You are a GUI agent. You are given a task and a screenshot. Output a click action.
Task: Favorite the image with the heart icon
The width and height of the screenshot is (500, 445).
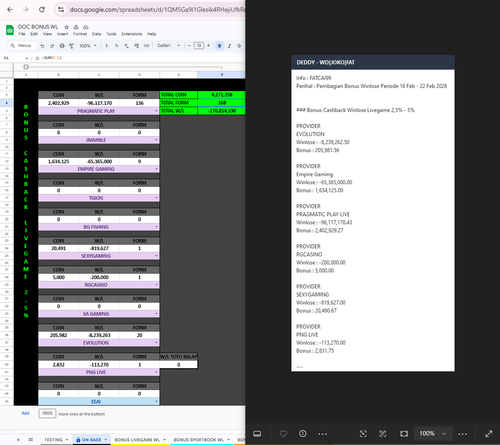point(283,434)
